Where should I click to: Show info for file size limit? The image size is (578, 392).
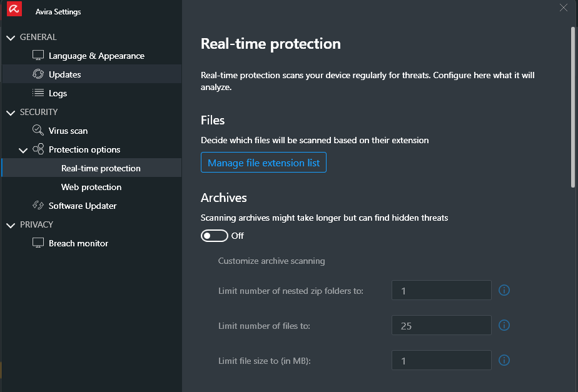(x=504, y=360)
